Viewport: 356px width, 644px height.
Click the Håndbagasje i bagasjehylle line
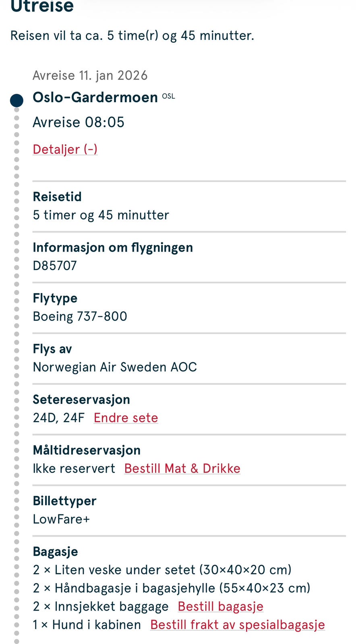(172, 588)
